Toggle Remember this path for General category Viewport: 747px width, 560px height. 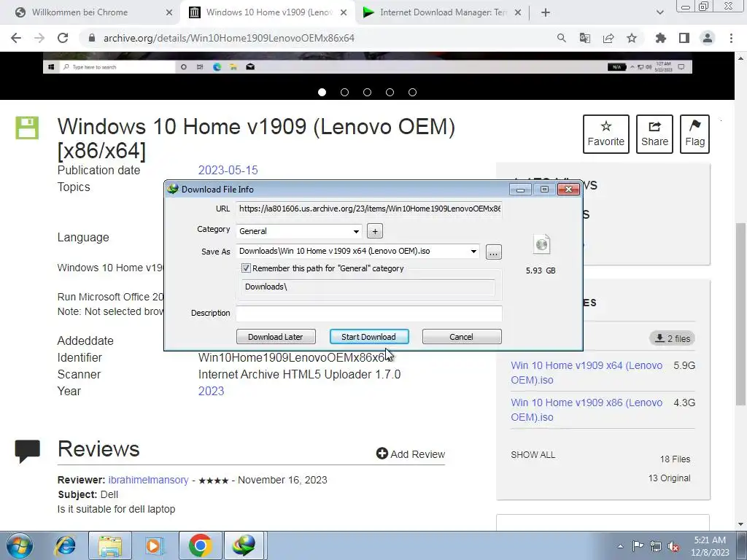(246, 268)
